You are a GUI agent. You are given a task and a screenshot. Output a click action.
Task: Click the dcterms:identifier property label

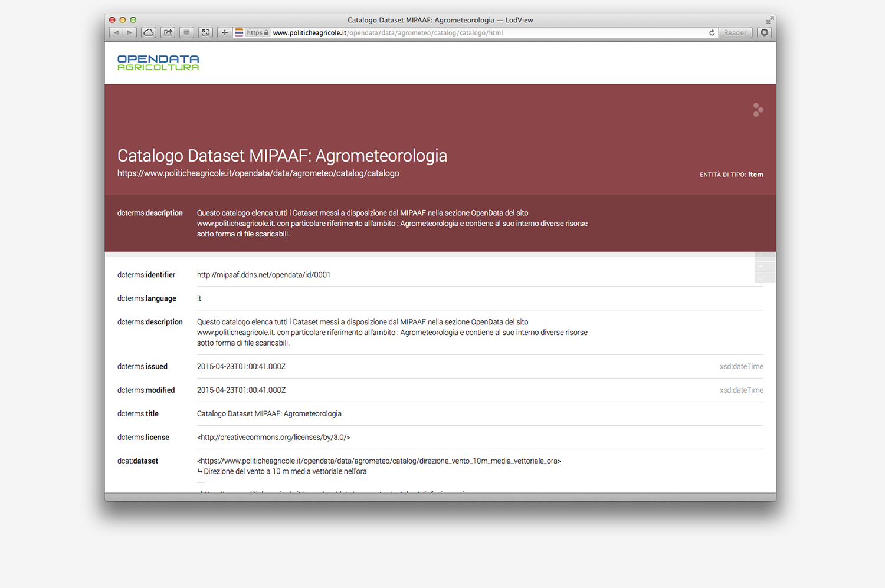(x=146, y=275)
